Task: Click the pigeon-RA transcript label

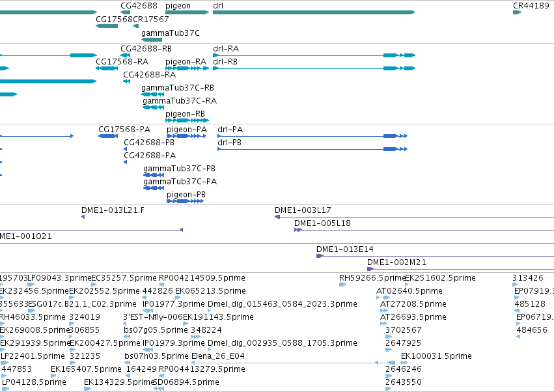Action: coord(186,62)
